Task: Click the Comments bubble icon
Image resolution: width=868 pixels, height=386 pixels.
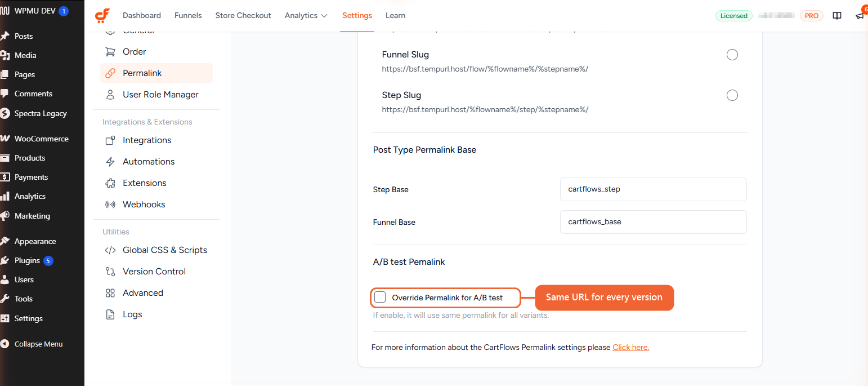Action: pyautogui.click(x=5, y=94)
